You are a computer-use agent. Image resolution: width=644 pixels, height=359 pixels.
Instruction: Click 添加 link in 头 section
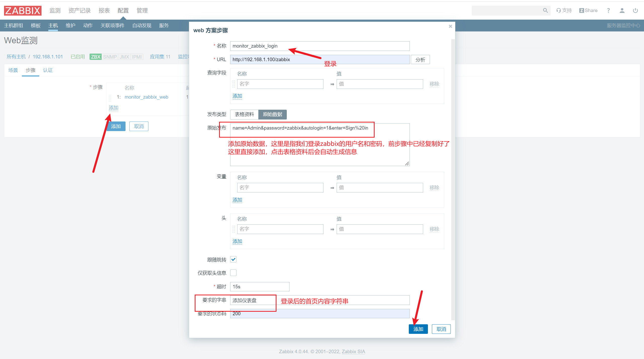(237, 242)
